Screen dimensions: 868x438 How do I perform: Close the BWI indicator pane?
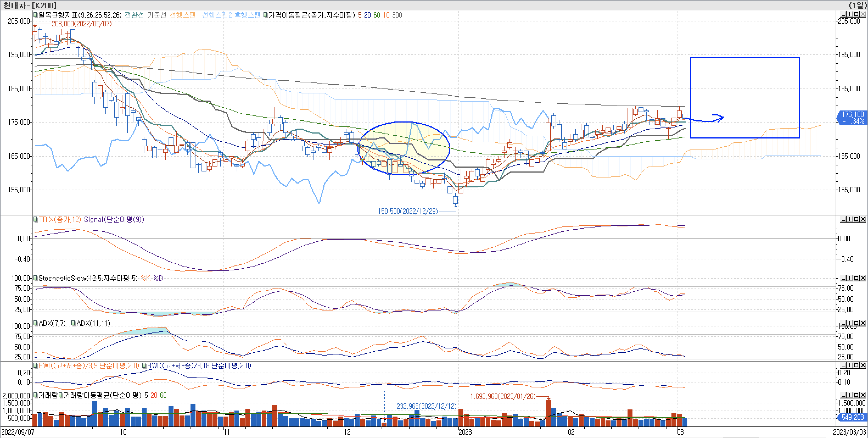click(863, 365)
